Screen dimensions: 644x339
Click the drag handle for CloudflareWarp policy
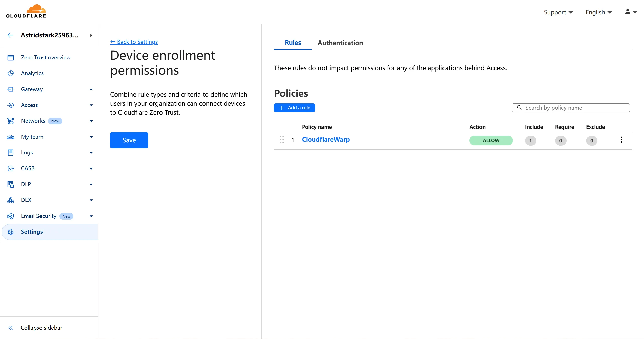point(282,140)
